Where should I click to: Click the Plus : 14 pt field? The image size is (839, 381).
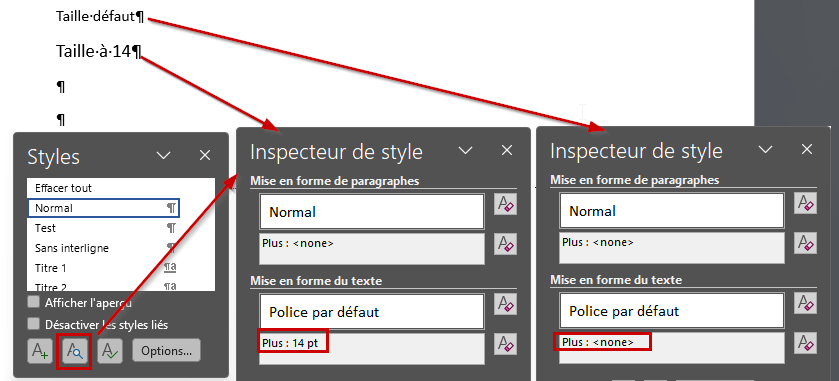(x=372, y=348)
